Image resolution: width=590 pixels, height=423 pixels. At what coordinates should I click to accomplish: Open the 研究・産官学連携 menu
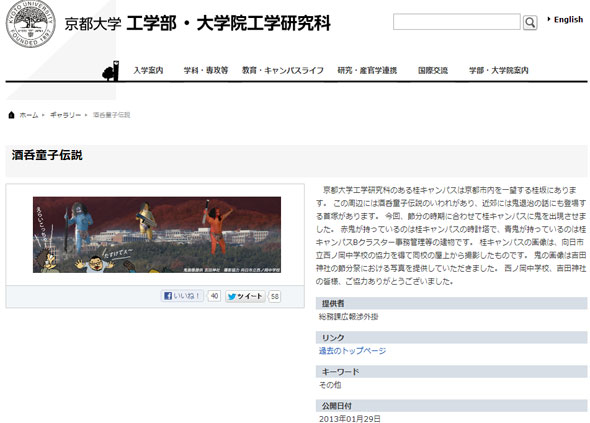click(x=367, y=70)
